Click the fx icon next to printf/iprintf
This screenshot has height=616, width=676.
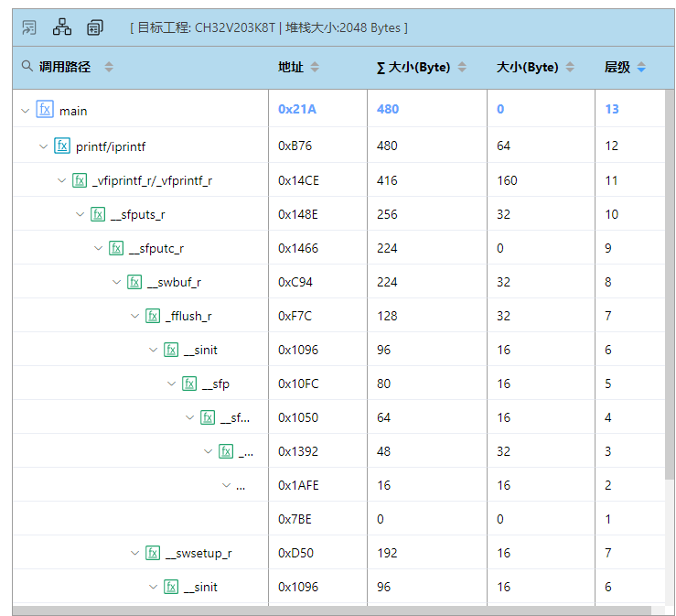click(x=62, y=146)
